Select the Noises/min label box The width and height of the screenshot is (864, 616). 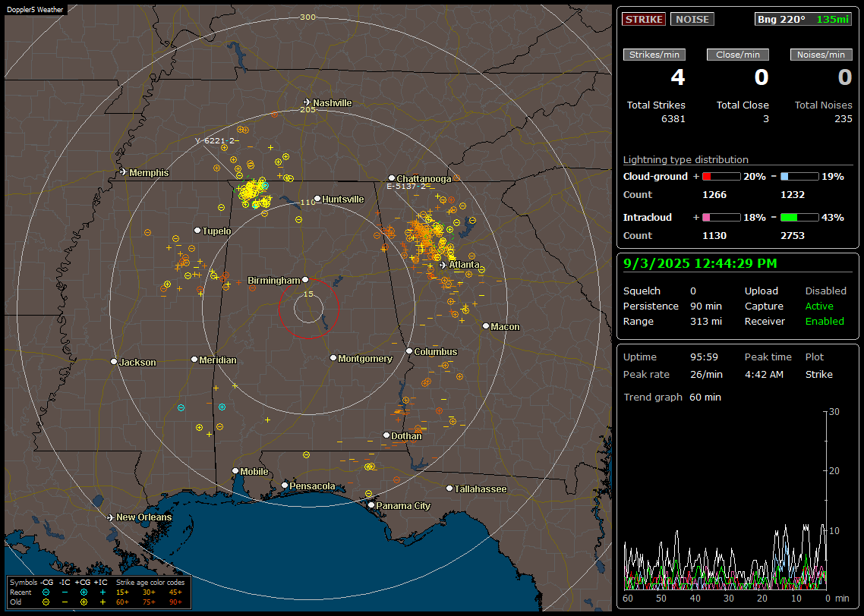click(x=821, y=55)
